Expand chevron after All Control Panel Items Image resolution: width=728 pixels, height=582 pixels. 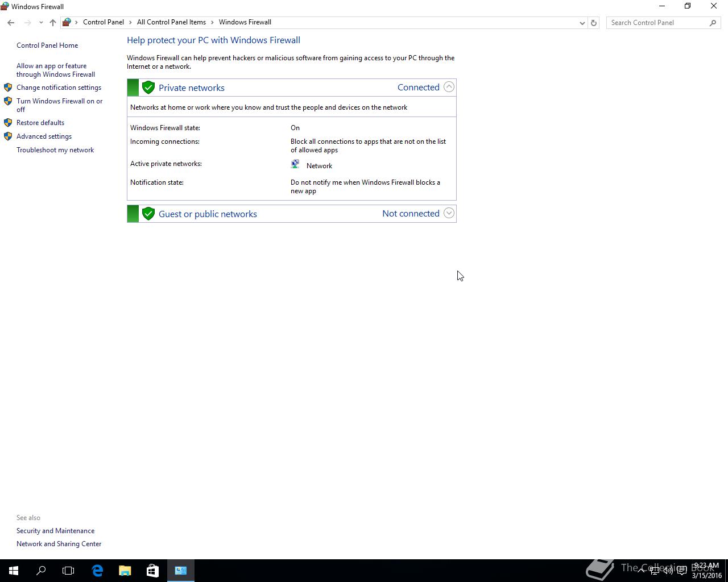click(213, 22)
